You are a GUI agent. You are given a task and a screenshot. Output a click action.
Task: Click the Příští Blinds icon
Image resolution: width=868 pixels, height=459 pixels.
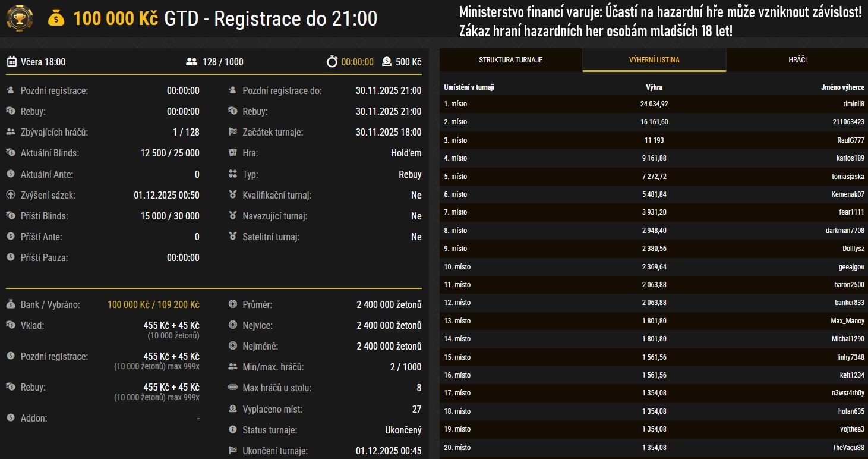(11, 216)
